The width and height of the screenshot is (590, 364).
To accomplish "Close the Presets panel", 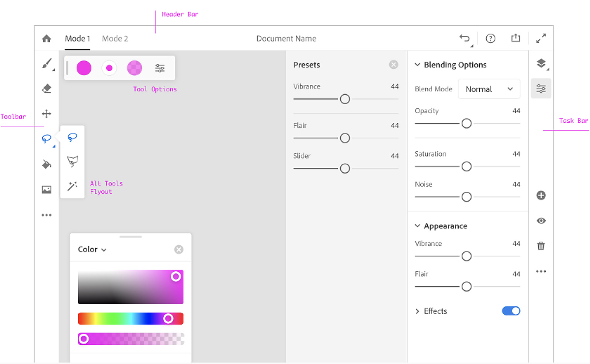I will point(394,65).
